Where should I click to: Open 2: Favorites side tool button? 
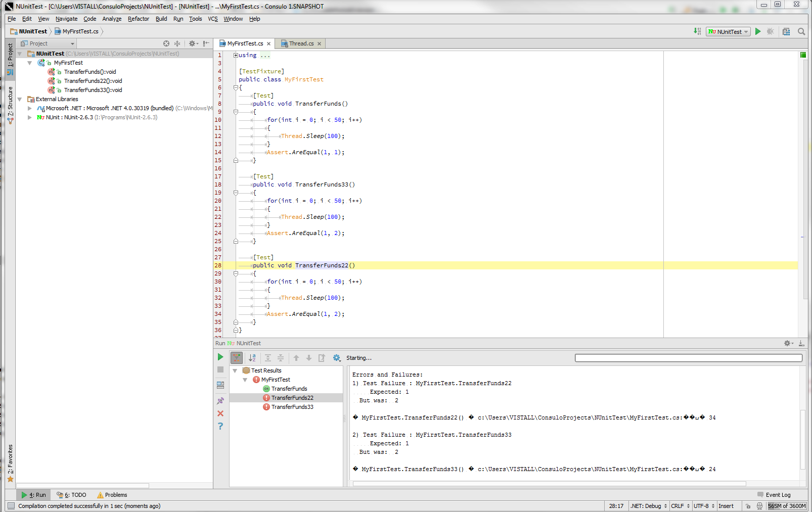pyautogui.click(x=10, y=463)
